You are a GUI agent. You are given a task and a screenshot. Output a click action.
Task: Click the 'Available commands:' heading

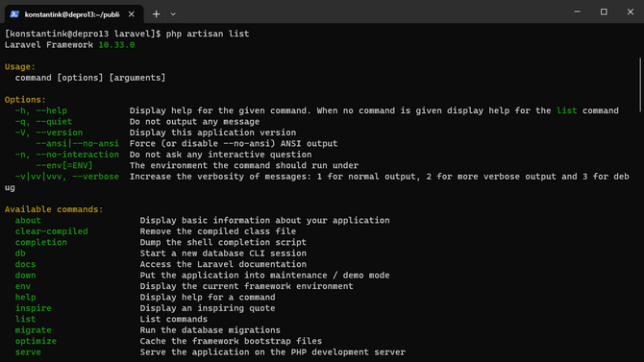coord(54,209)
